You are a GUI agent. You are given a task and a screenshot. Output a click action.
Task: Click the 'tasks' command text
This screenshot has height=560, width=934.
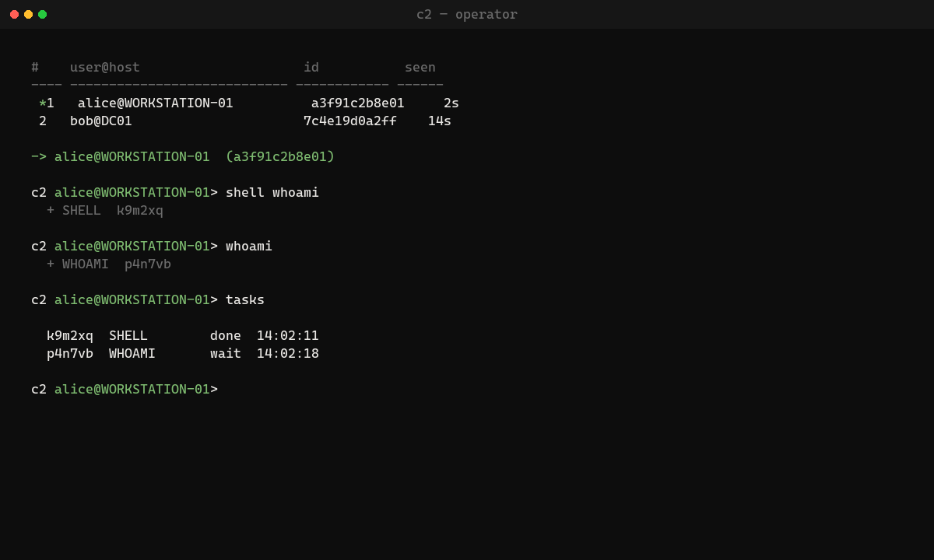click(245, 299)
